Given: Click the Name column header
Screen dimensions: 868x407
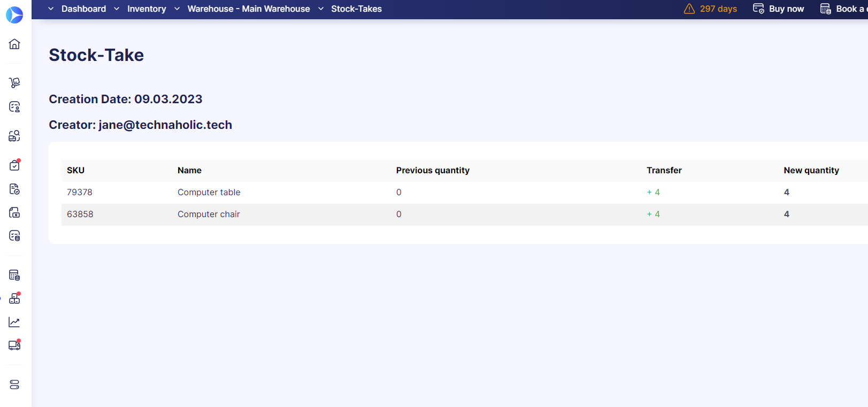Looking at the screenshot, I should click(189, 170).
